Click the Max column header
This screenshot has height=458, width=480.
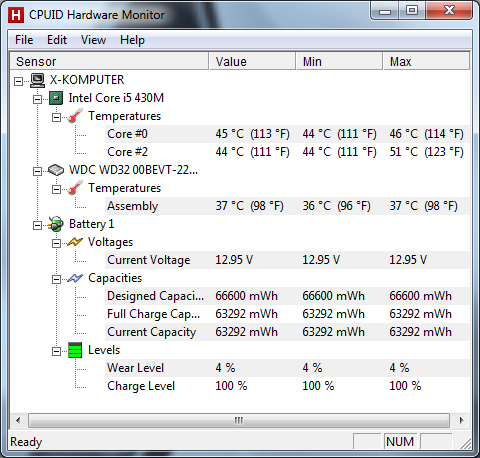427,61
